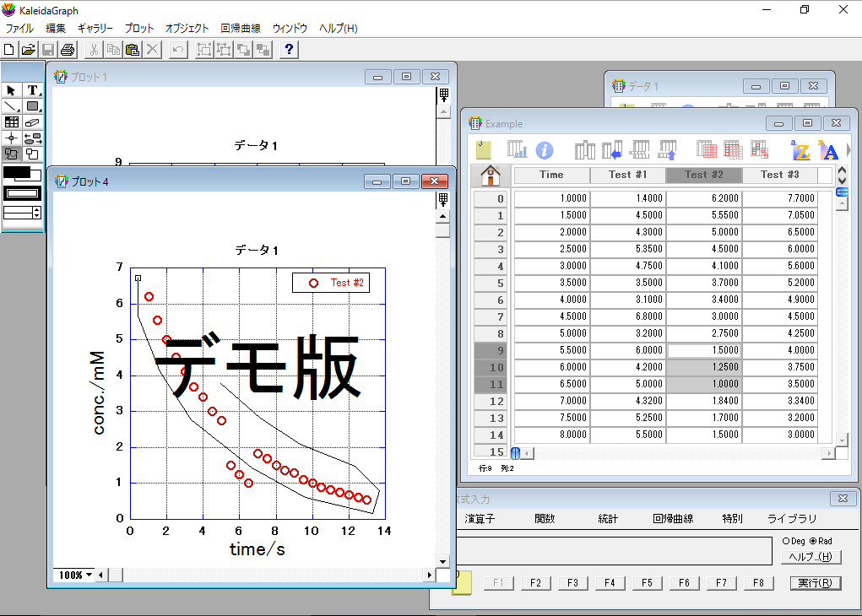Click the formula input field
Viewport: 862px width, 616px height.
(614, 551)
